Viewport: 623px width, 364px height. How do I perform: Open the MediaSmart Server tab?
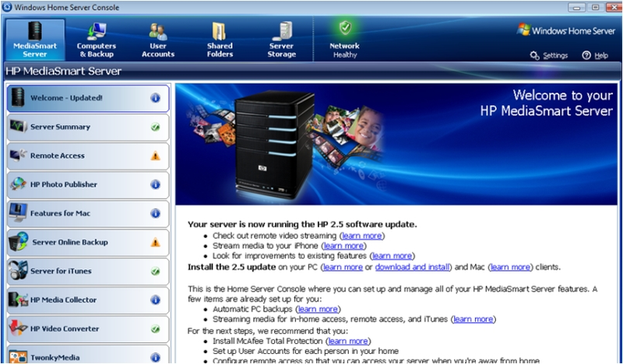click(35, 40)
